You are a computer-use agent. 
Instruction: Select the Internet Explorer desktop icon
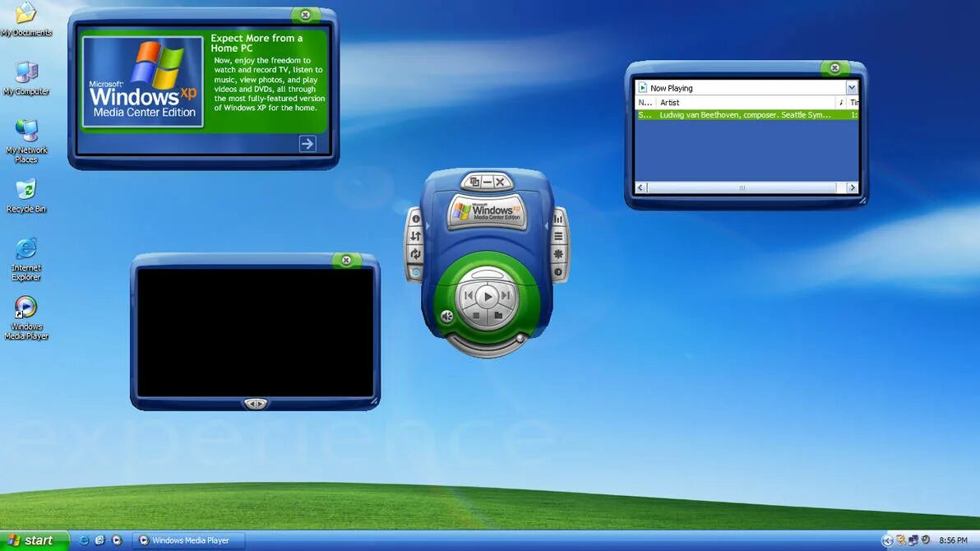click(26, 259)
